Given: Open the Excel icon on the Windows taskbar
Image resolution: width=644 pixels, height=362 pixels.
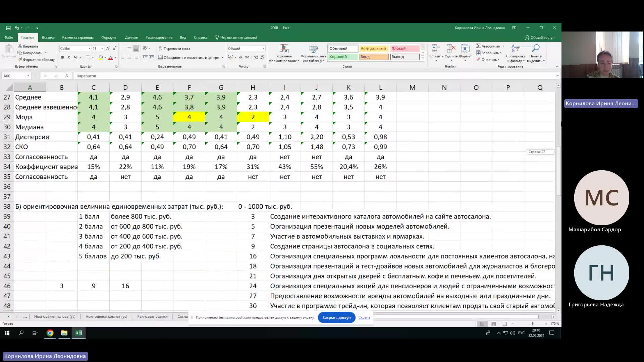Looking at the screenshot, I should pyautogui.click(x=78, y=333).
